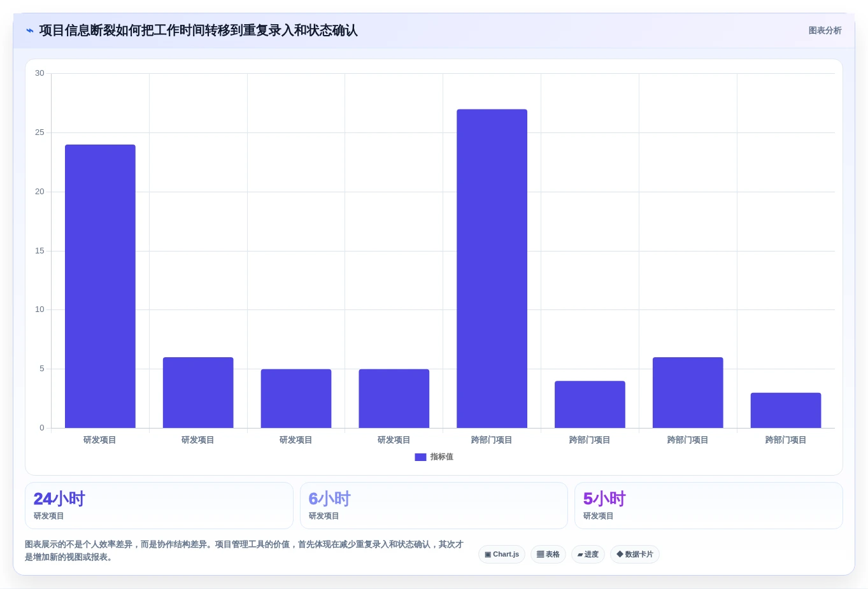Click the first 研发项目 bar valued 24
Image resolution: width=868 pixels, height=589 pixels.
[100, 287]
